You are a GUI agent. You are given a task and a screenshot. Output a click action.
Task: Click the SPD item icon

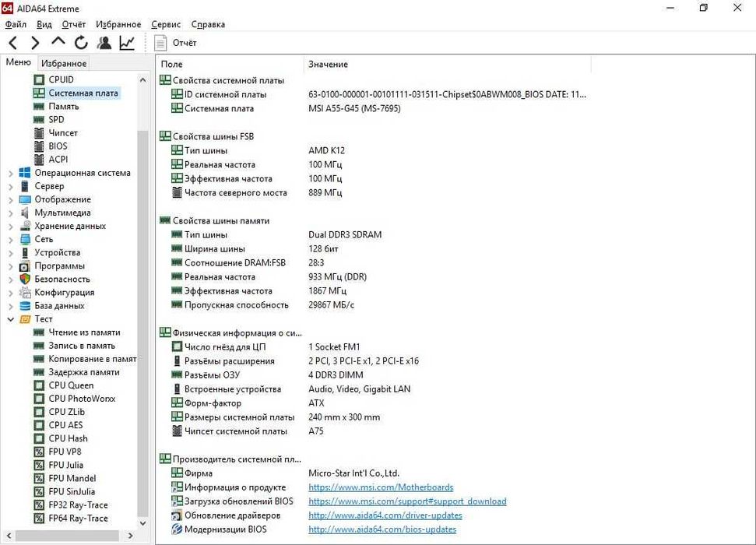pos(39,120)
